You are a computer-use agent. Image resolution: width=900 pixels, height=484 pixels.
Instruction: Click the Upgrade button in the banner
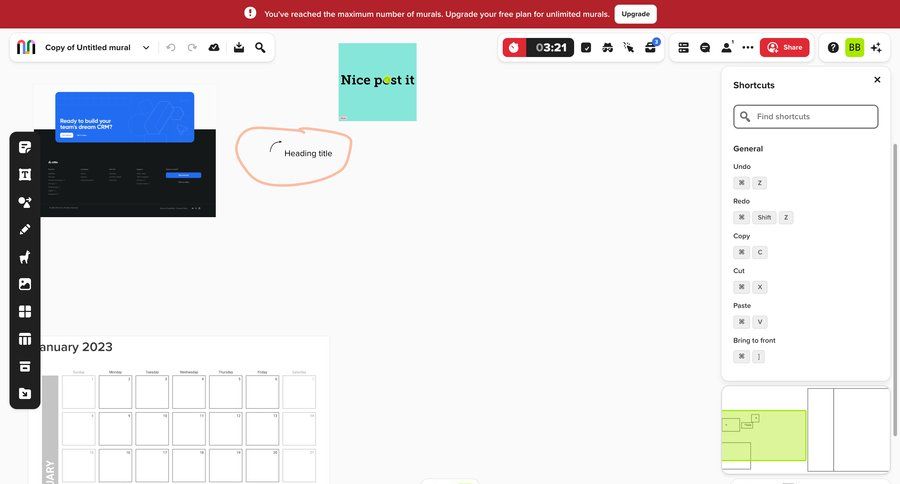tap(635, 14)
